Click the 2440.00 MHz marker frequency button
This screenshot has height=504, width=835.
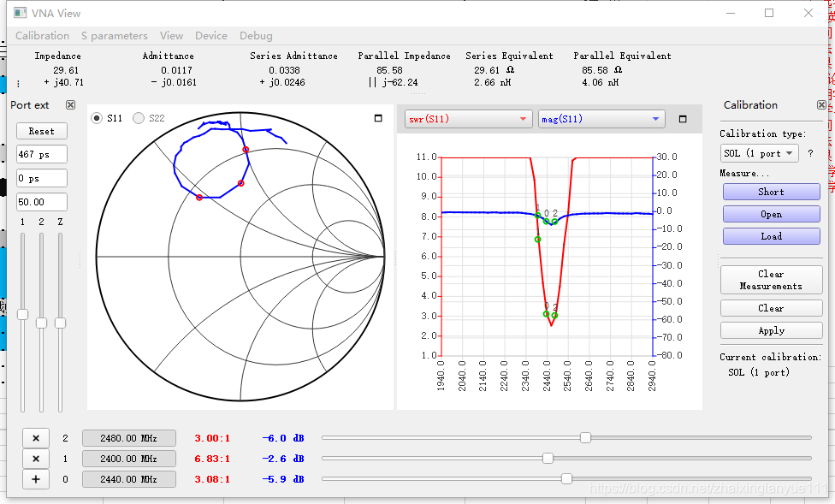[x=129, y=479]
